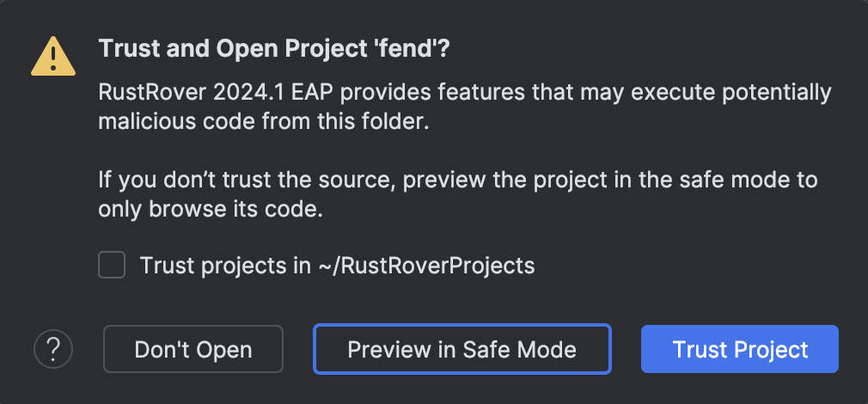Enable the Trust projects in RustRoverProjects checkbox

112,266
